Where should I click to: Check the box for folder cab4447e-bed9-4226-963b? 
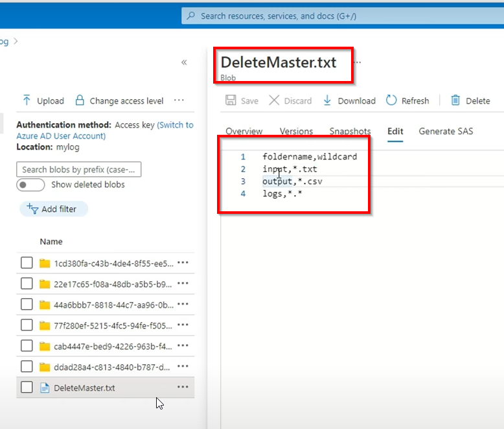(27, 345)
